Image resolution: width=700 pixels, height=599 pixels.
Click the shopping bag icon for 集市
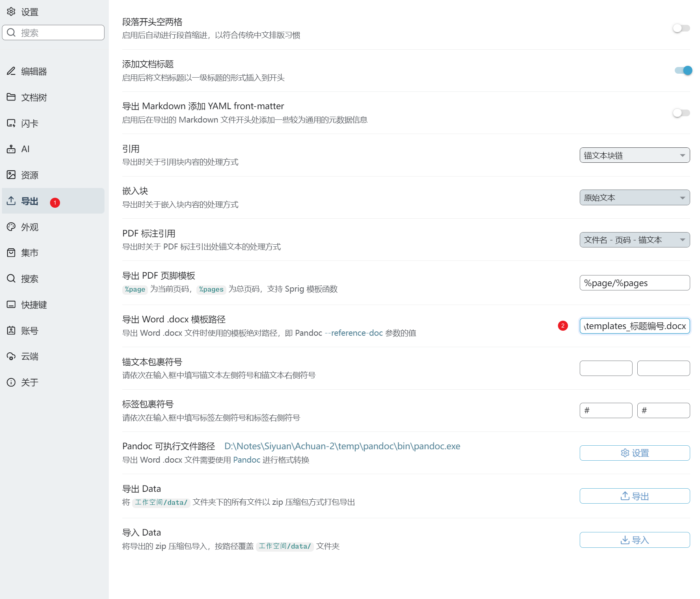pos(11,253)
